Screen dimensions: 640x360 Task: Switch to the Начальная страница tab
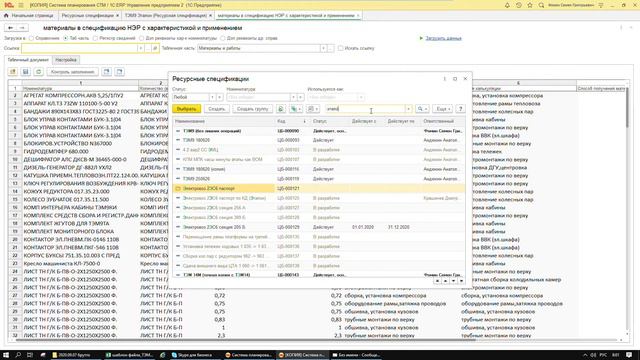point(29,16)
